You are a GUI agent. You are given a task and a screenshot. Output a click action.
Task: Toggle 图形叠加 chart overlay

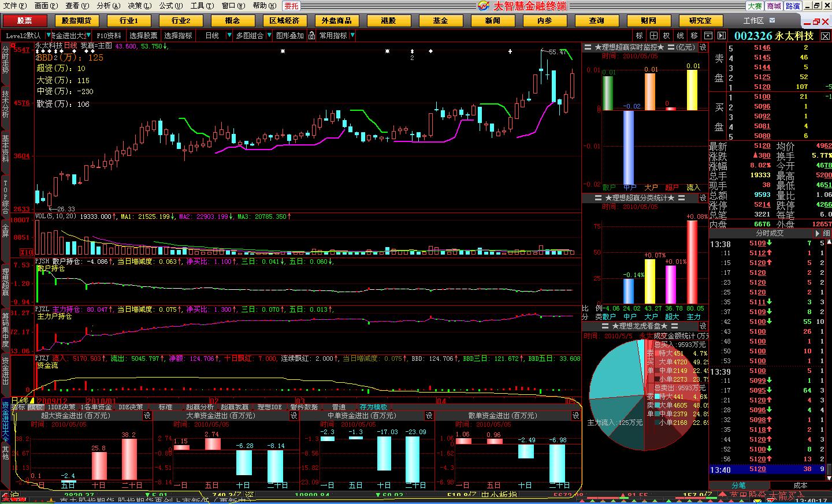pos(290,36)
